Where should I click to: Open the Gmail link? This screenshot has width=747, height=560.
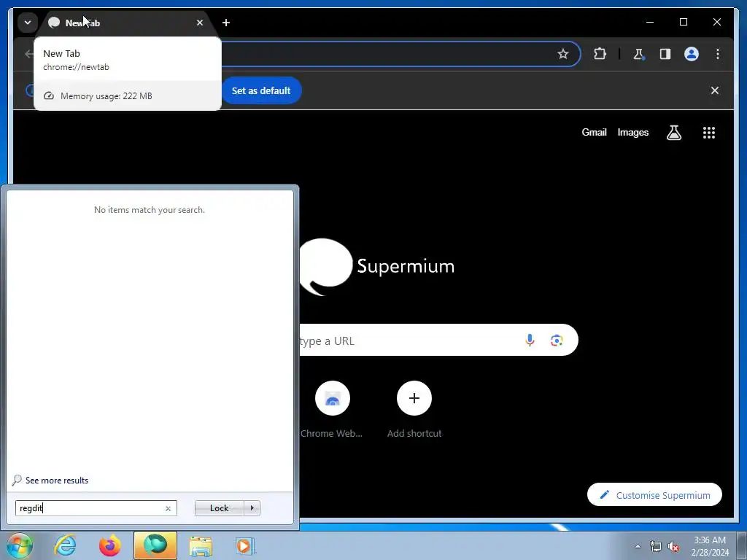pyautogui.click(x=594, y=133)
